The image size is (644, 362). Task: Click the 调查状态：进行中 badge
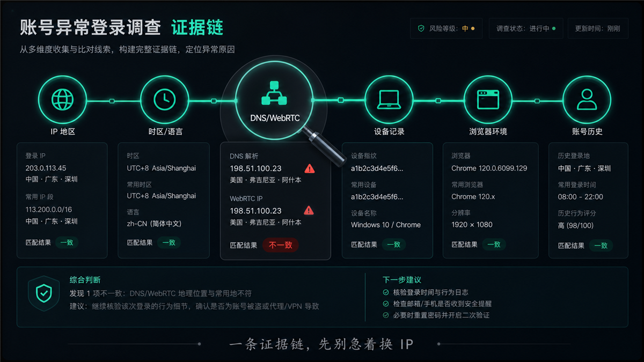[x=525, y=28]
